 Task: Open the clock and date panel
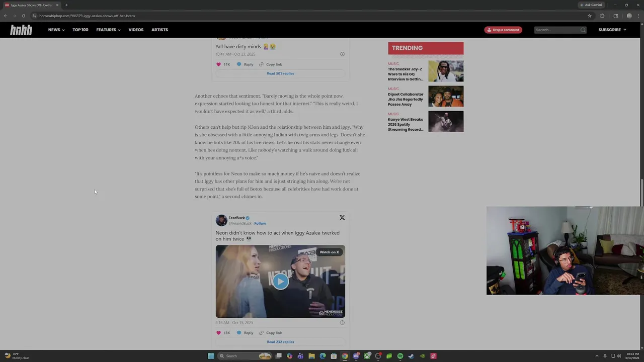point(632,356)
